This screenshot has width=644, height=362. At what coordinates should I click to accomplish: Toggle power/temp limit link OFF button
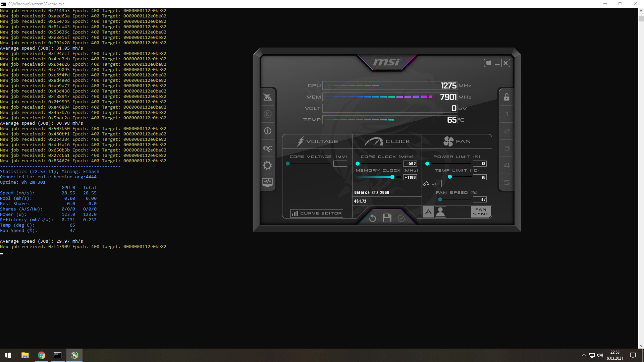coord(432,183)
